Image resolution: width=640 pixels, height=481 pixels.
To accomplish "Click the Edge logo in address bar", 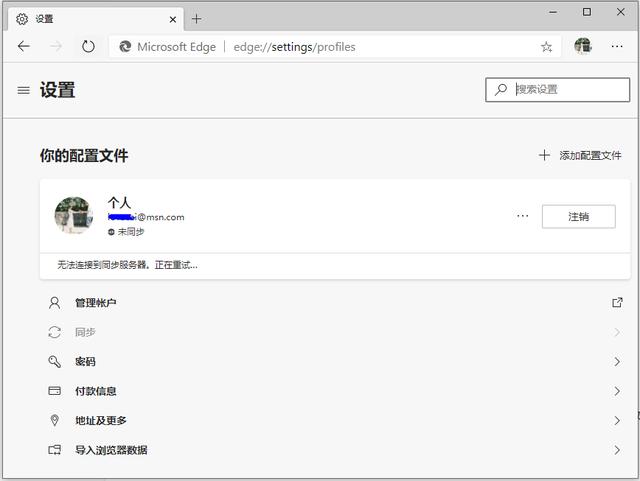I will pos(125,47).
